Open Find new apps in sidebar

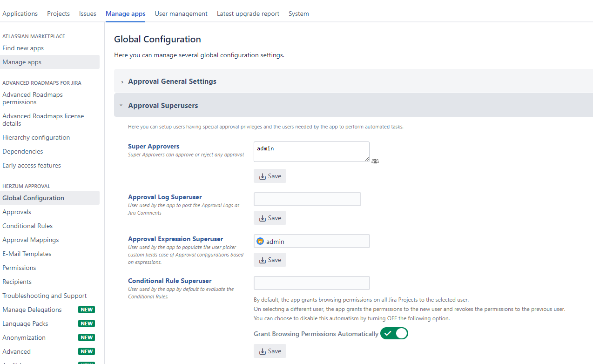pos(23,48)
